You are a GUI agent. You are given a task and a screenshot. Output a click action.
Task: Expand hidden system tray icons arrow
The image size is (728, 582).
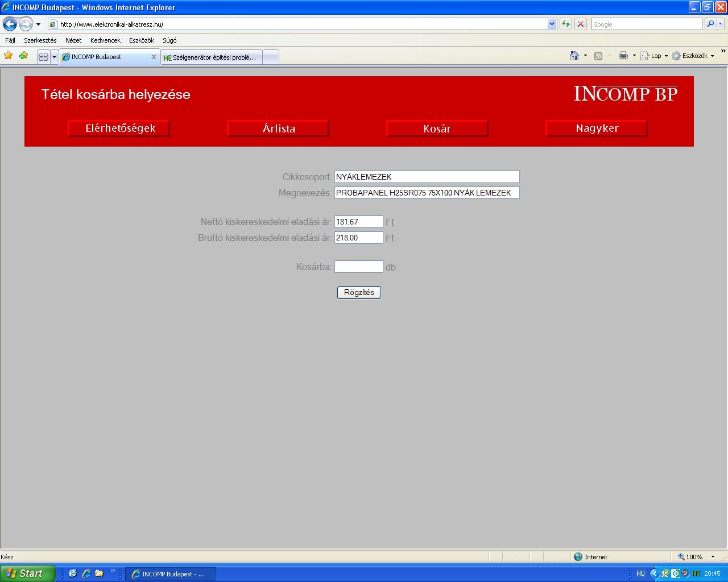(654, 574)
